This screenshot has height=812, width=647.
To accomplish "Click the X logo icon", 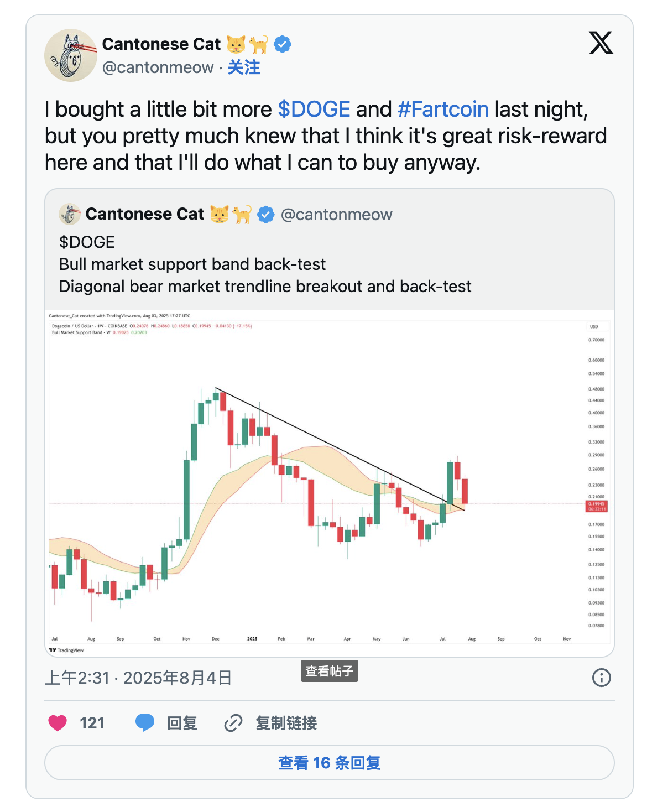I will 601,43.
